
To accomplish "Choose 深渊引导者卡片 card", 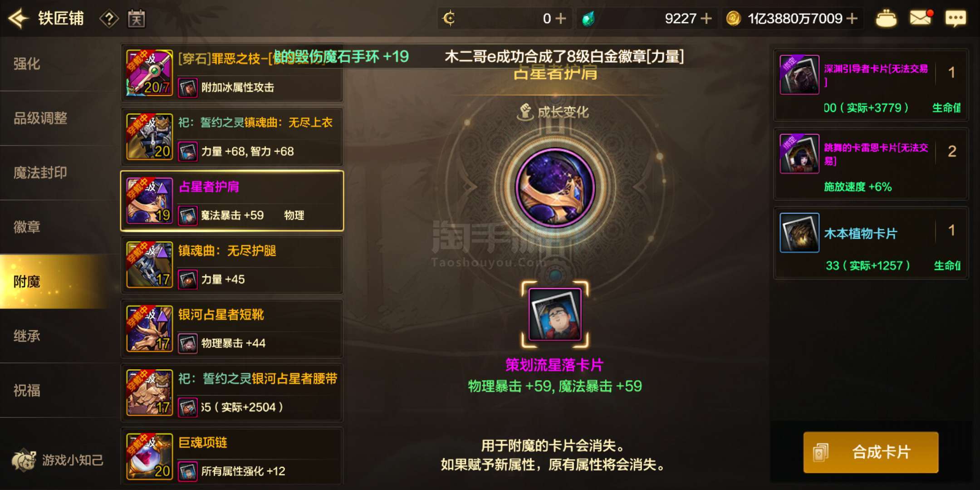I will tap(871, 85).
